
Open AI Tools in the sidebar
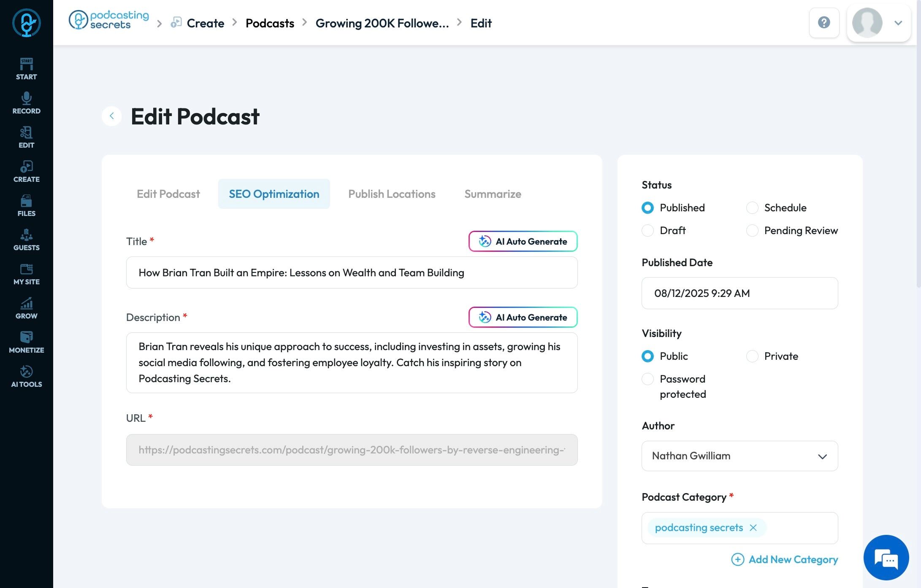pyautogui.click(x=26, y=376)
